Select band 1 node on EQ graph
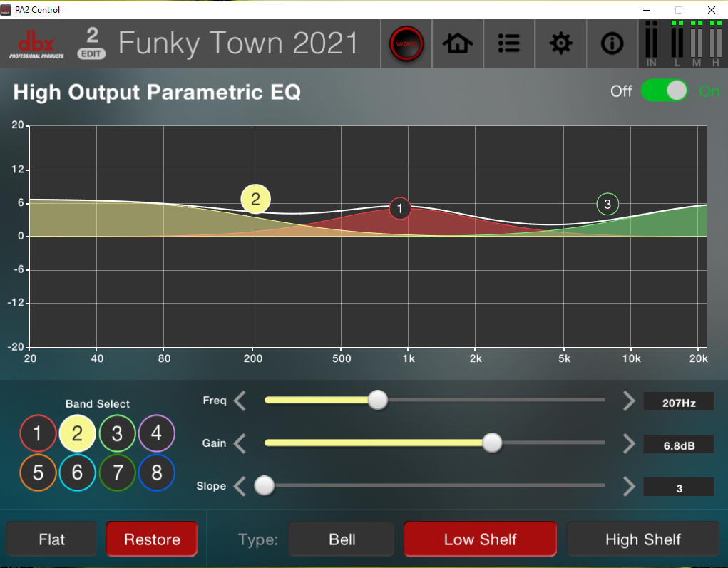Screen dimensions: 728x568 coord(400,208)
